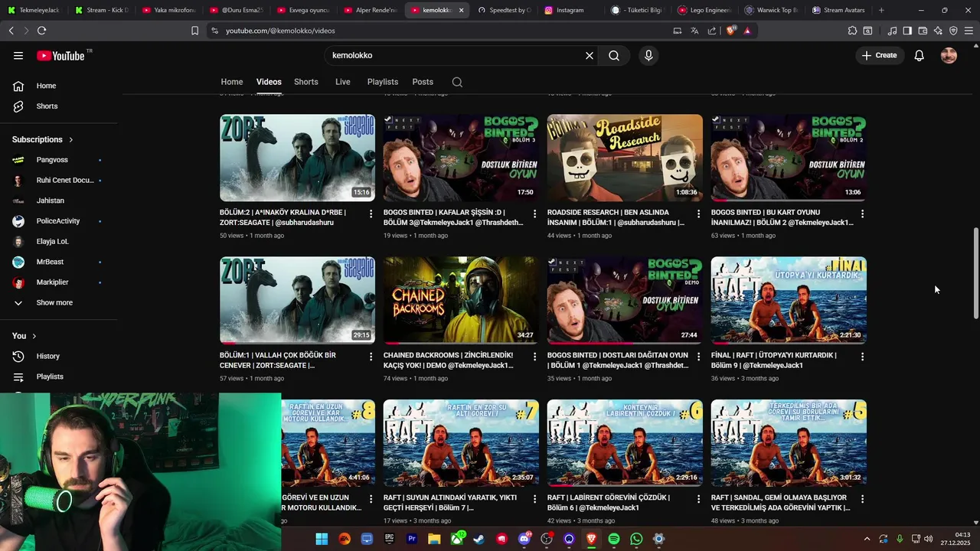Click the Brave Shields lion icon

click(731, 31)
